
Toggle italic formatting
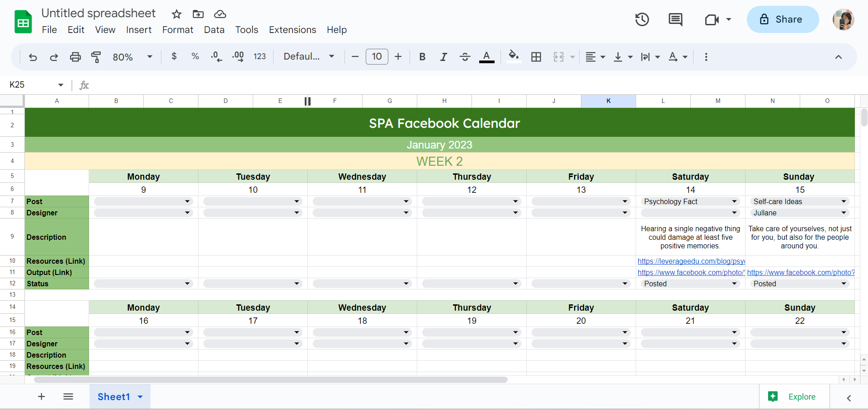(x=443, y=57)
